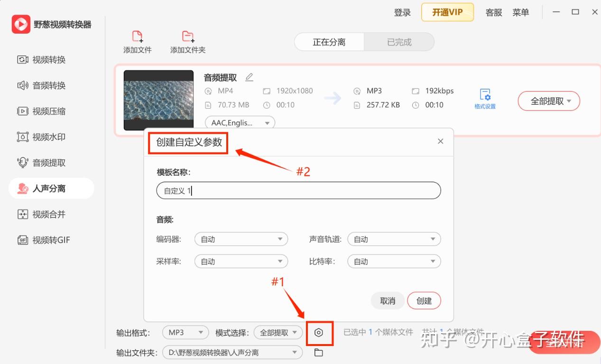
Task: Click the 70.73 MB file size text
Action: coord(233,105)
